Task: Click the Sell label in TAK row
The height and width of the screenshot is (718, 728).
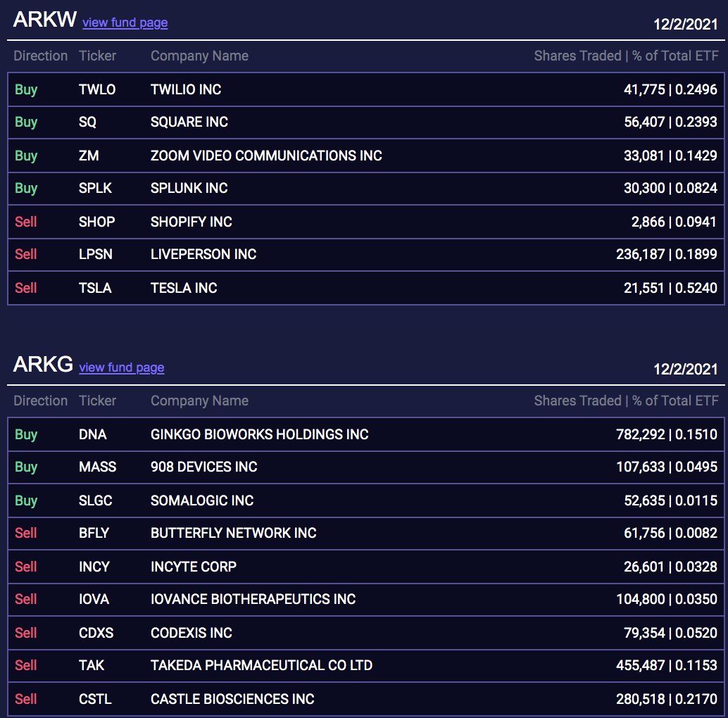Action: (x=25, y=665)
